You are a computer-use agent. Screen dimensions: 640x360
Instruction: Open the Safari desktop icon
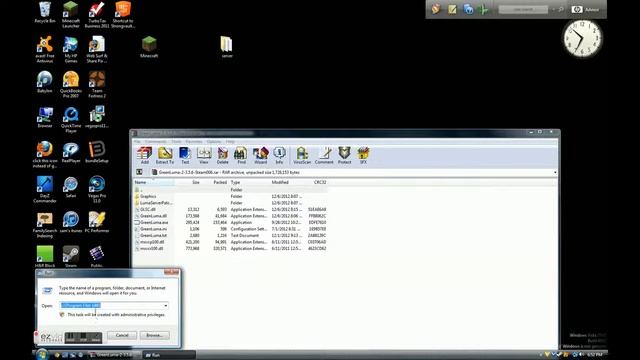coord(71,187)
